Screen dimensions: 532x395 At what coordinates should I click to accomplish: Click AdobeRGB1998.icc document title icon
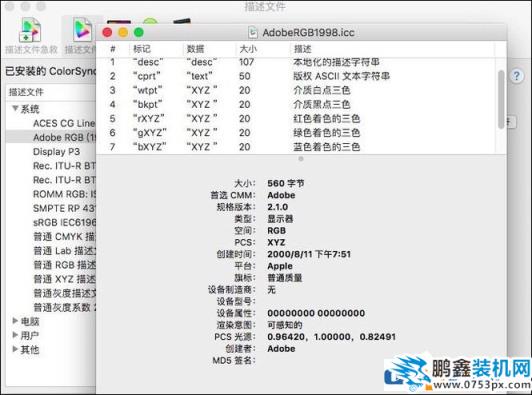[x=253, y=33]
